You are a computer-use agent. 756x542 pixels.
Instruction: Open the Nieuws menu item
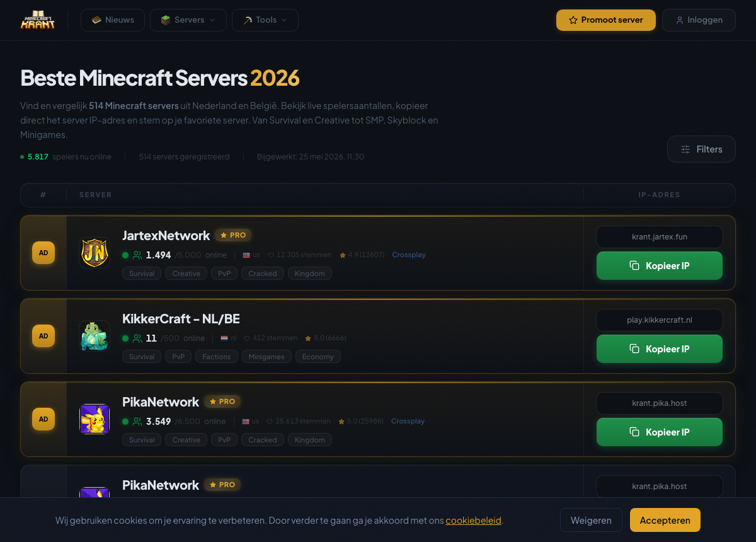pos(113,20)
